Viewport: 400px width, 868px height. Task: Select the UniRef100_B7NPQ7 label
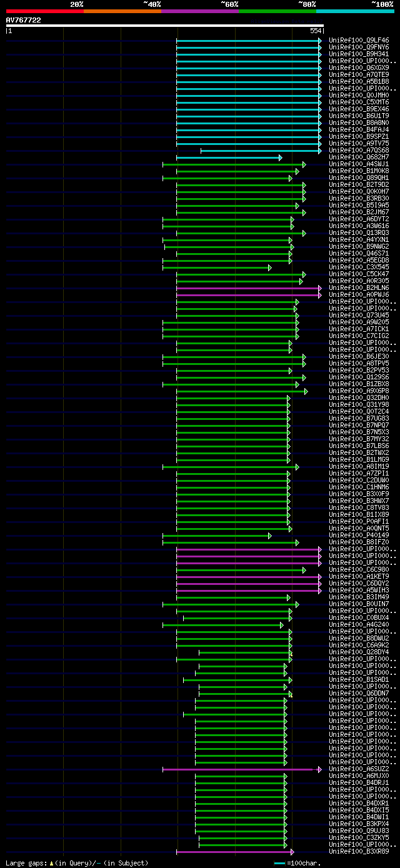point(359,426)
